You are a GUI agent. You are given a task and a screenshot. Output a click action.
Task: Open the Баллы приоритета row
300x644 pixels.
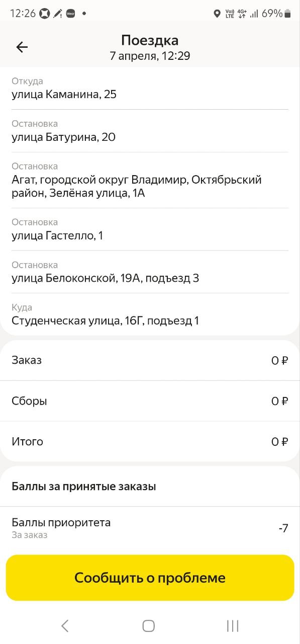click(150, 528)
